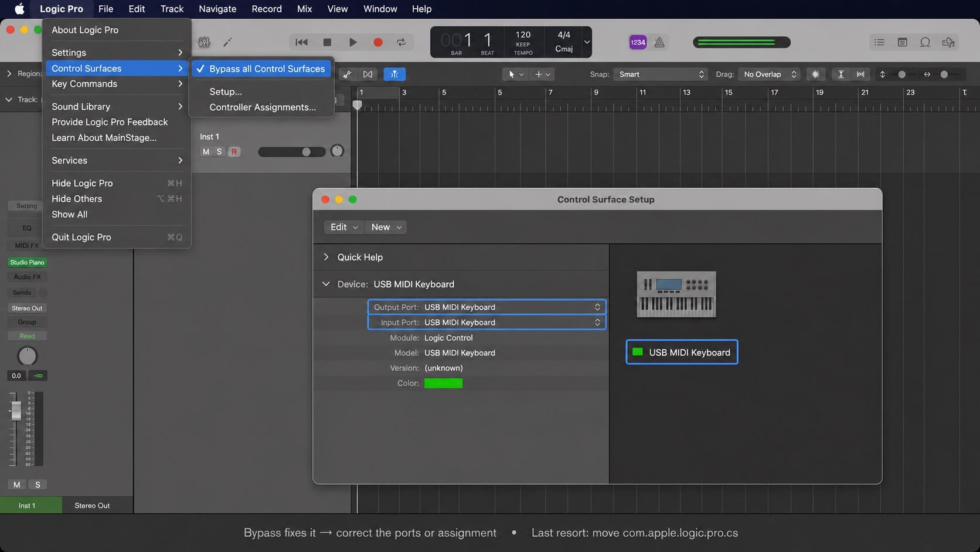Adjust the horizontal zoom slider
This screenshot has width=980, height=552.
pyautogui.click(x=944, y=74)
